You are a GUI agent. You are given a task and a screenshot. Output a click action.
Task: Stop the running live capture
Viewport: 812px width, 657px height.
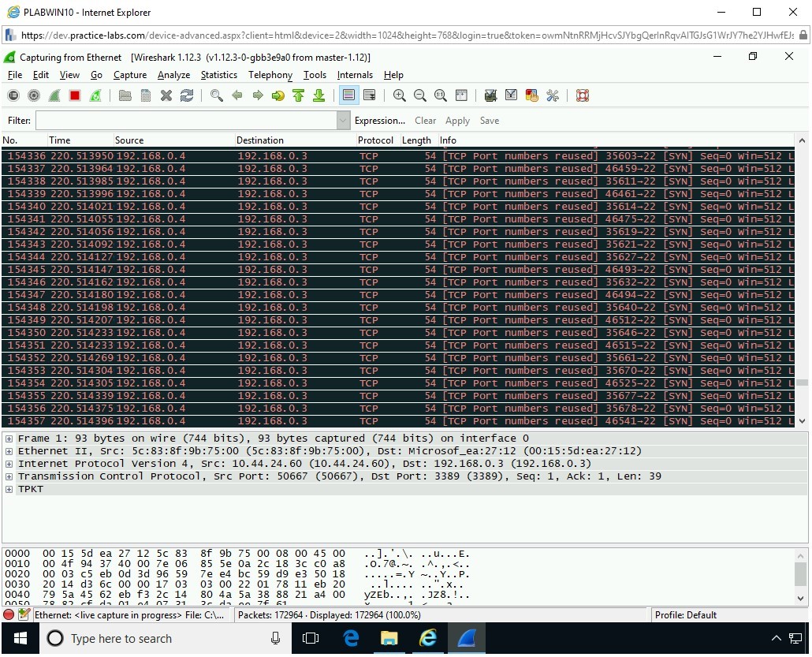pos(75,95)
